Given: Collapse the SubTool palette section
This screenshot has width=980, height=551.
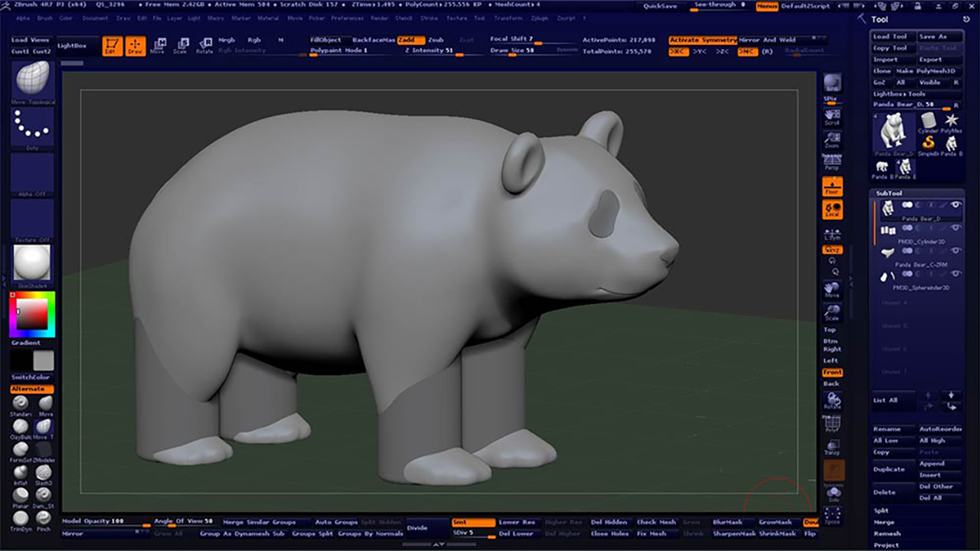Looking at the screenshot, I should tap(890, 193).
